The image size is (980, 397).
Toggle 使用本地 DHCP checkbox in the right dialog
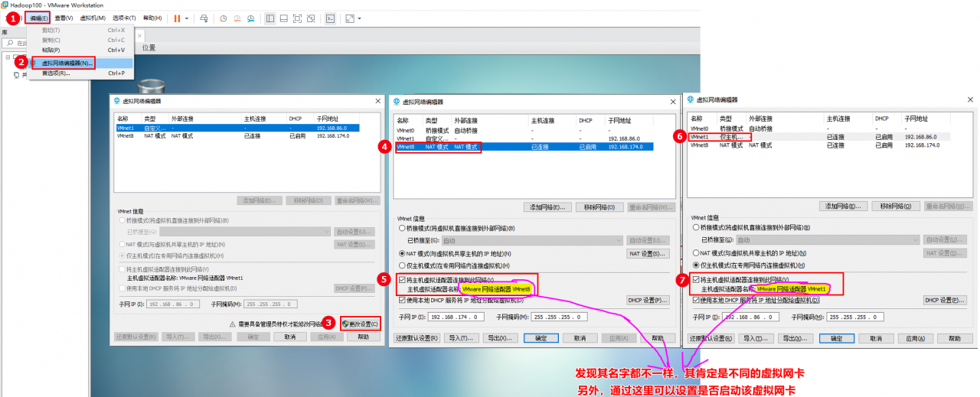[x=696, y=300]
